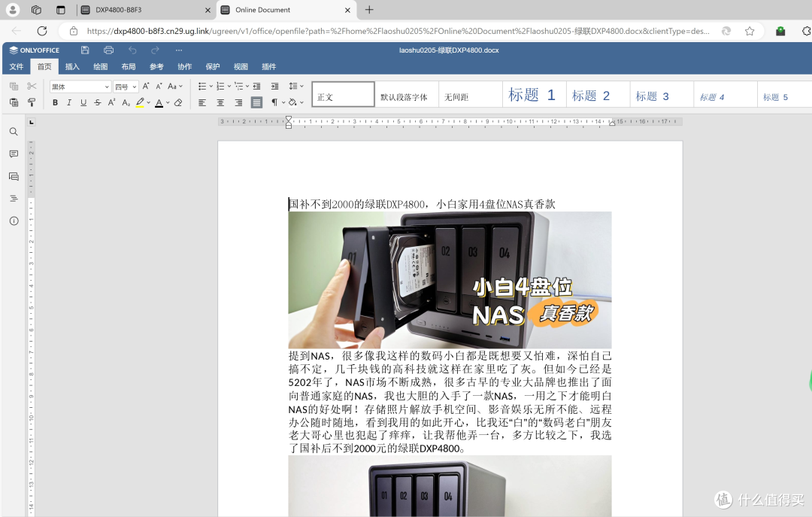Expand the highlight color dropdown arrow
812x517 pixels.
149,102
